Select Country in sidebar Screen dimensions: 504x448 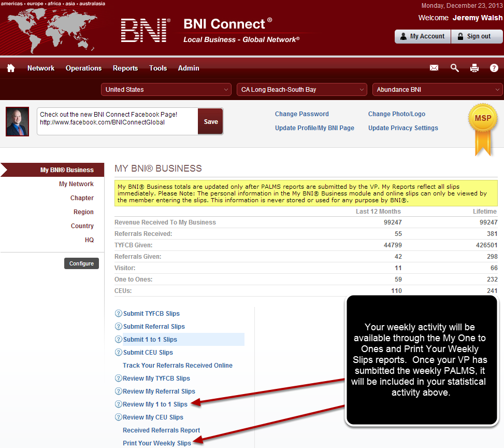[x=82, y=226]
